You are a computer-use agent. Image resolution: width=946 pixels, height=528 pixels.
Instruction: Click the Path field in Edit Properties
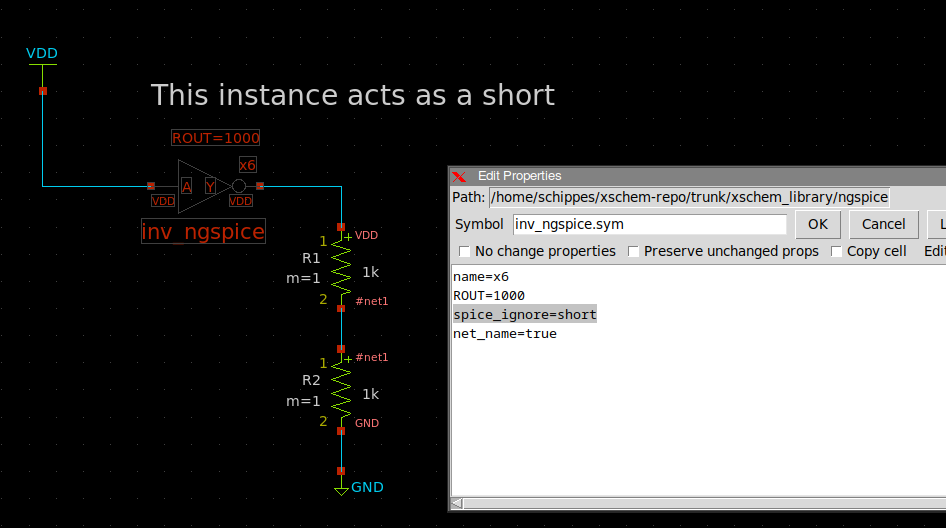coord(688,197)
